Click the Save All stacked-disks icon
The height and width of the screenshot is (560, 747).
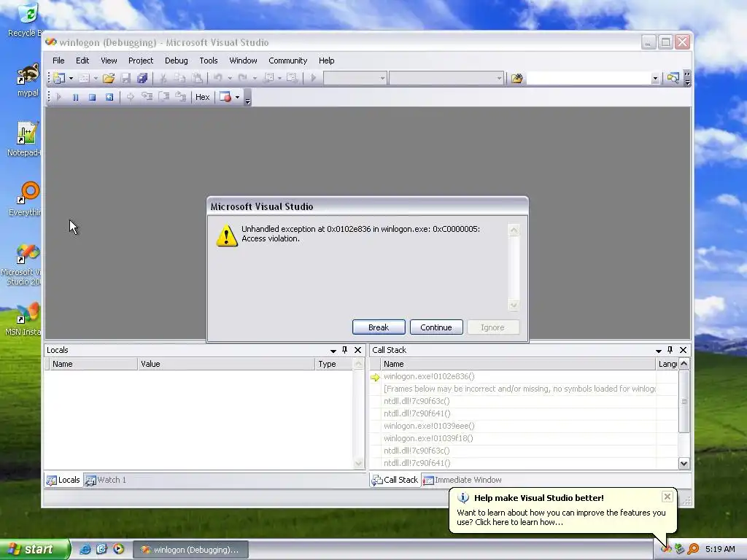tap(142, 78)
